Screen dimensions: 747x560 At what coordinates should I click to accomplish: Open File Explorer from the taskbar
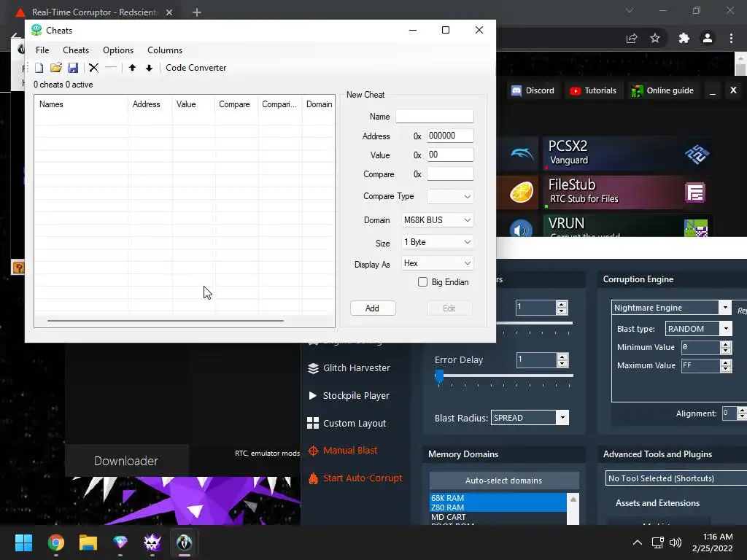pyautogui.click(x=88, y=542)
